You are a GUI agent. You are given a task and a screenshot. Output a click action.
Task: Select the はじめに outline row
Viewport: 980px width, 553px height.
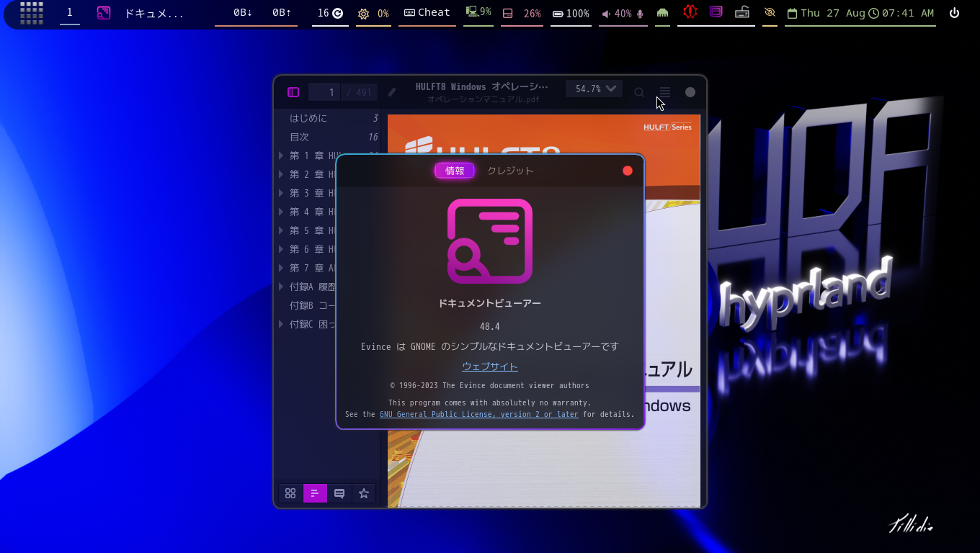328,118
